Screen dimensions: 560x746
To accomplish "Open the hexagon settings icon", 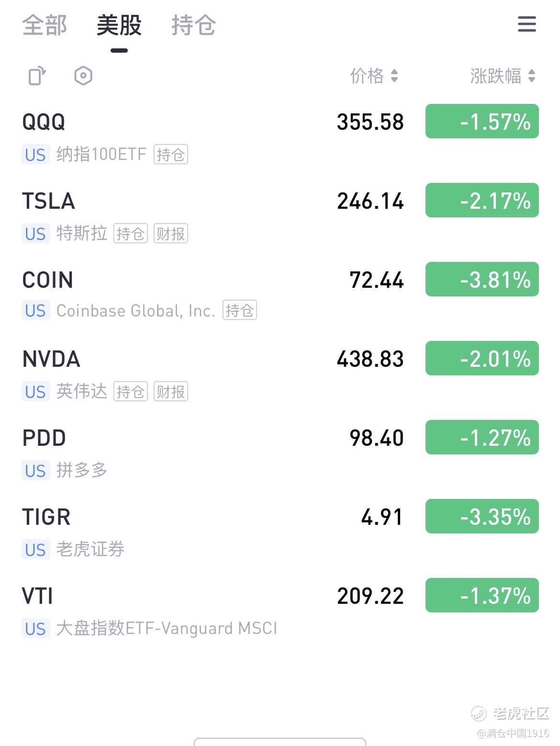I will point(83,76).
